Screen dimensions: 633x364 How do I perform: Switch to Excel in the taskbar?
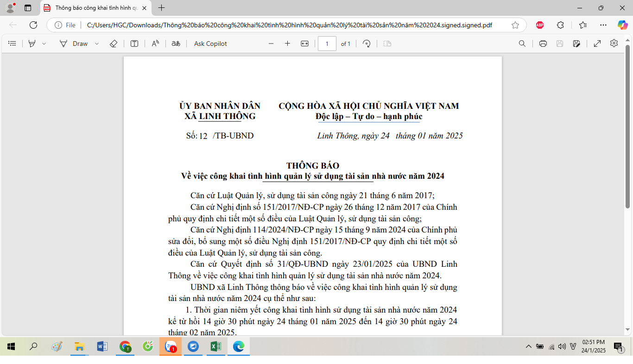(x=216, y=346)
